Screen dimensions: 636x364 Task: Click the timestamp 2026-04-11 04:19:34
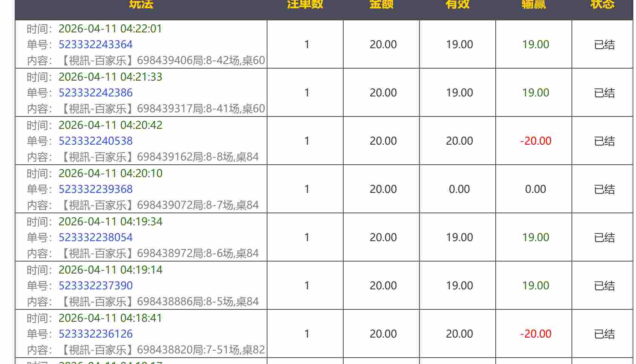[x=110, y=222]
